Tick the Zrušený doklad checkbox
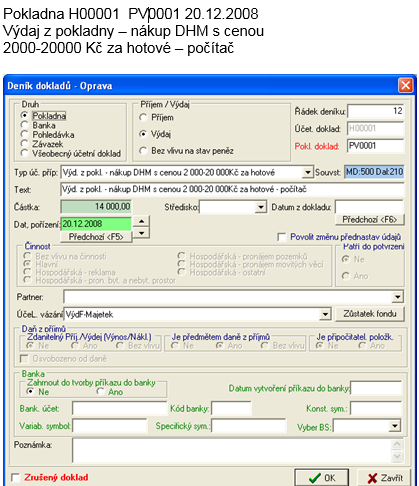This screenshot has width=419, height=486. click(16, 477)
